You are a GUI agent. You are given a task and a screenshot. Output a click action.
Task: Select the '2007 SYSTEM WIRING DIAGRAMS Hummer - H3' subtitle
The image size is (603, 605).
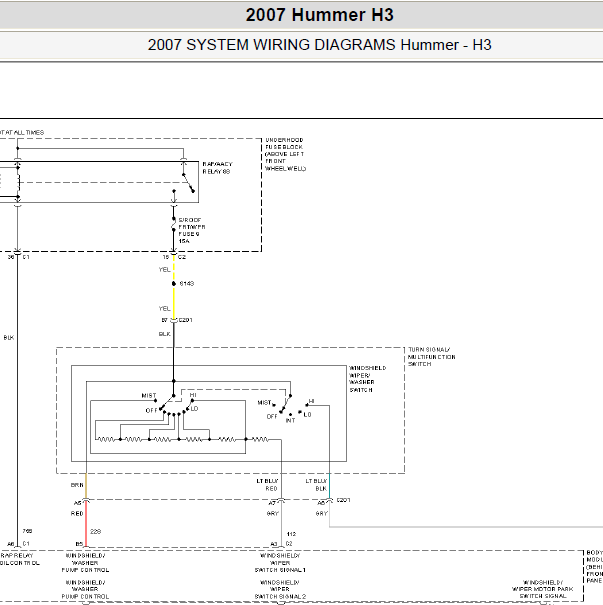(319, 45)
